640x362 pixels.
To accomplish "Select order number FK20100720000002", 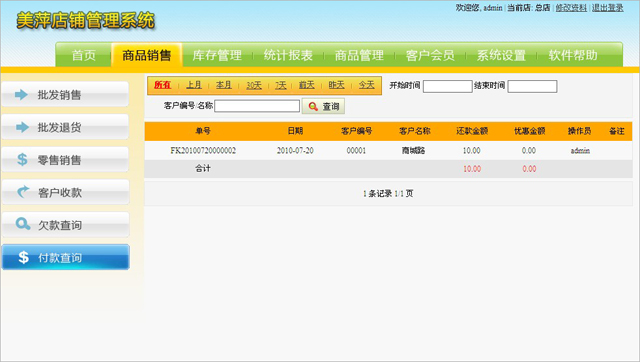I will [203, 151].
